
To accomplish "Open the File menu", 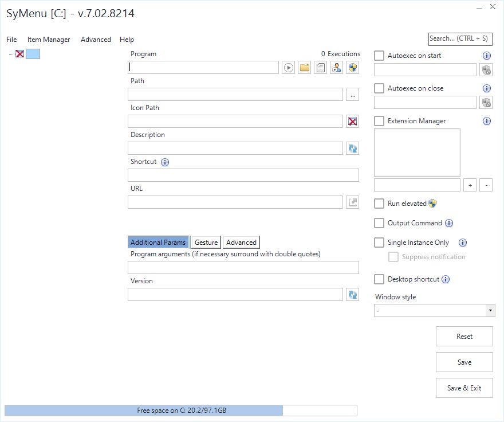I will click(11, 40).
